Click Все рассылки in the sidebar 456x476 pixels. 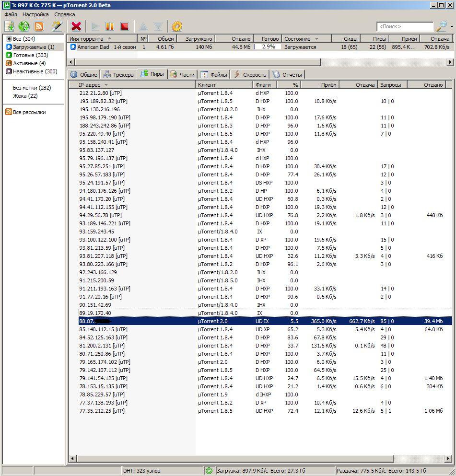pos(29,112)
